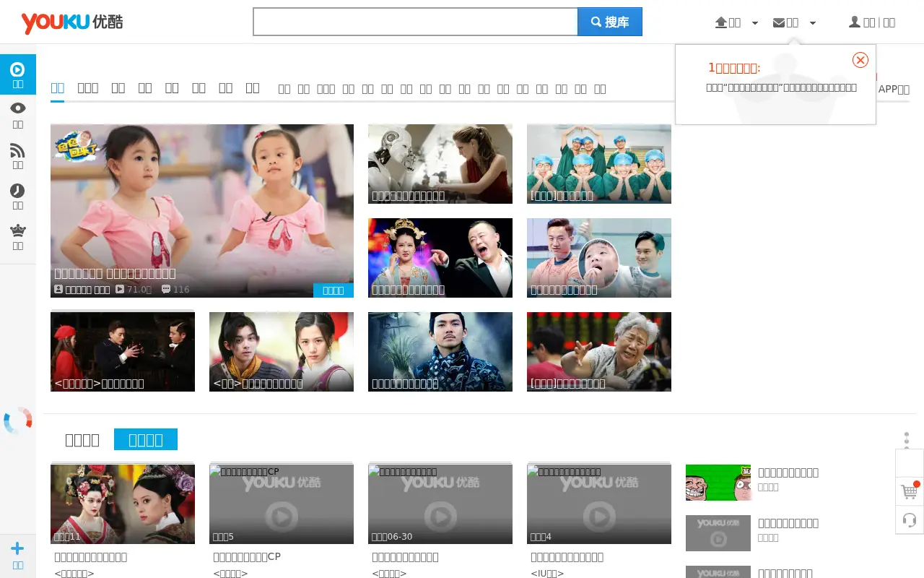
Task: Select the blue highlighted section tab
Action: point(146,439)
